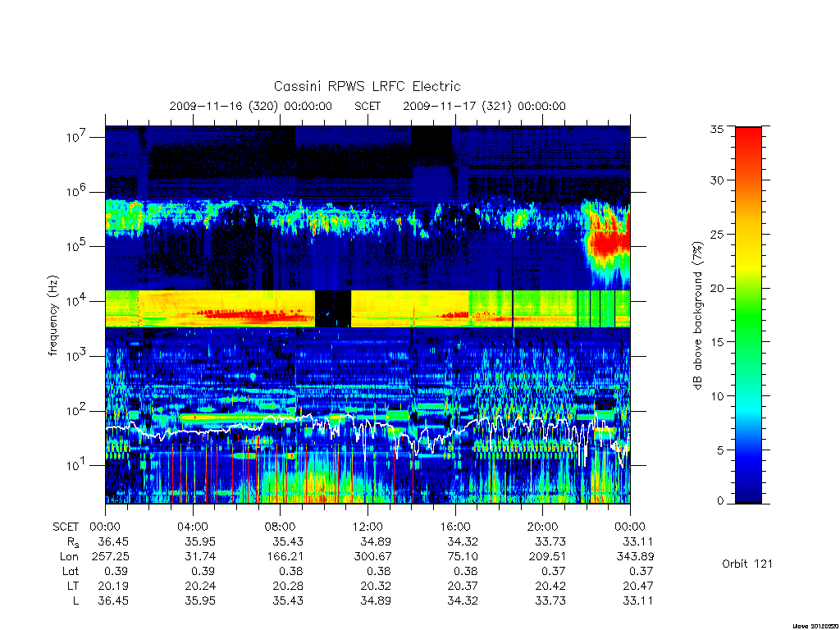Click the 'dB above background (7%)' label
Screen dimensions: 840x630
(697, 315)
